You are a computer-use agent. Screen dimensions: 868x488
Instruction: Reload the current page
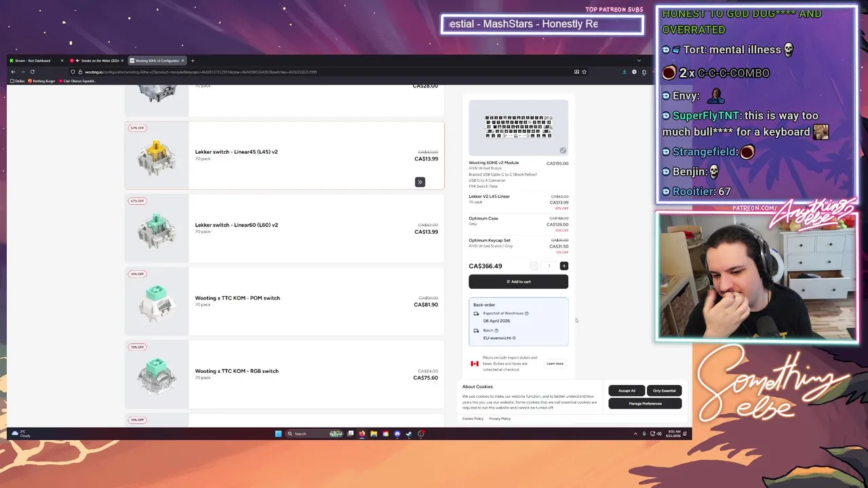pyautogui.click(x=32, y=72)
